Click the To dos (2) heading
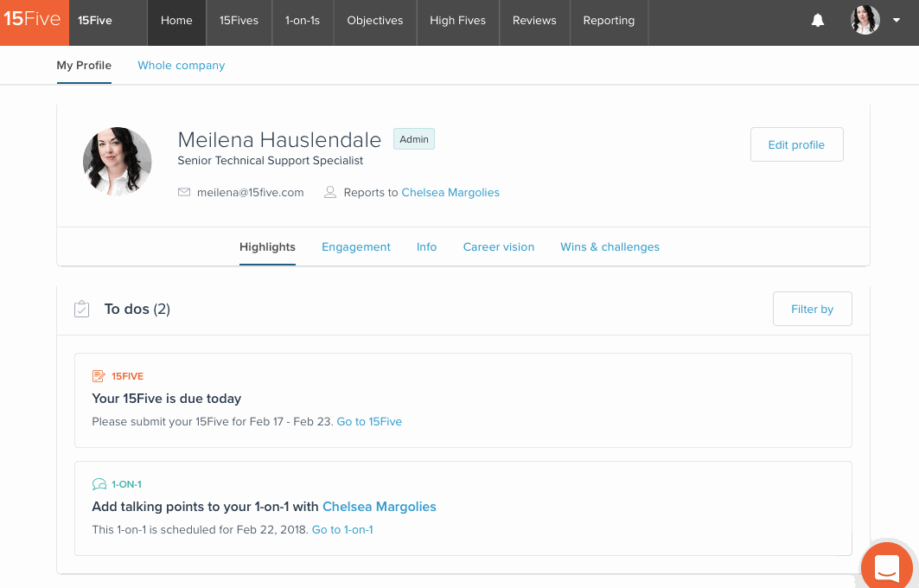Image resolution: width=919 pixels, height=588 pixels. click(x=137, y=309)
